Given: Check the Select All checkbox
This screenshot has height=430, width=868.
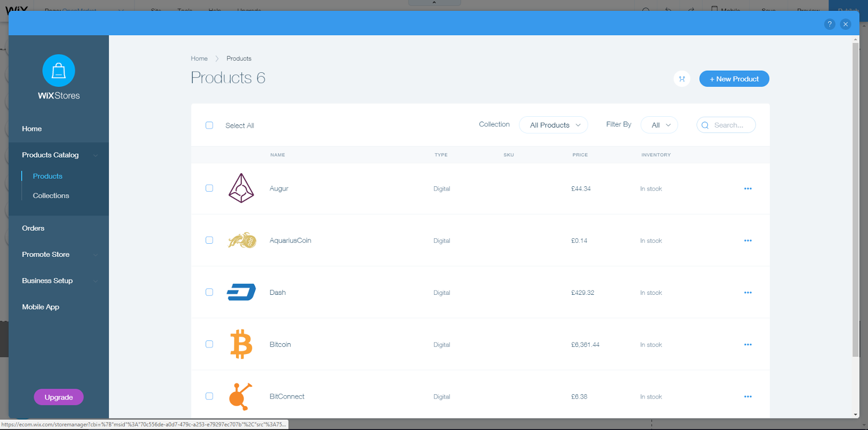Looking at the screenshot, I should 209,125.
